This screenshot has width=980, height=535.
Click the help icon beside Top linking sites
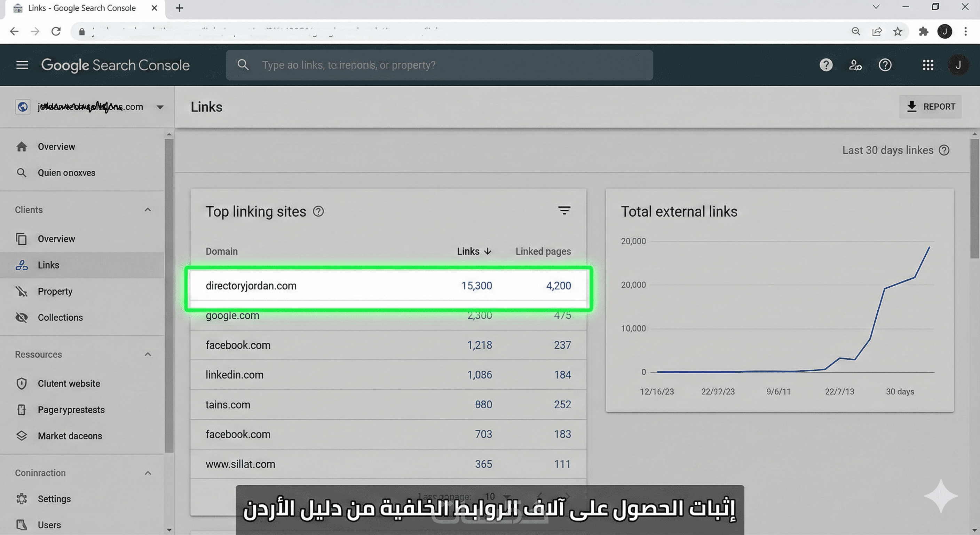318,211
